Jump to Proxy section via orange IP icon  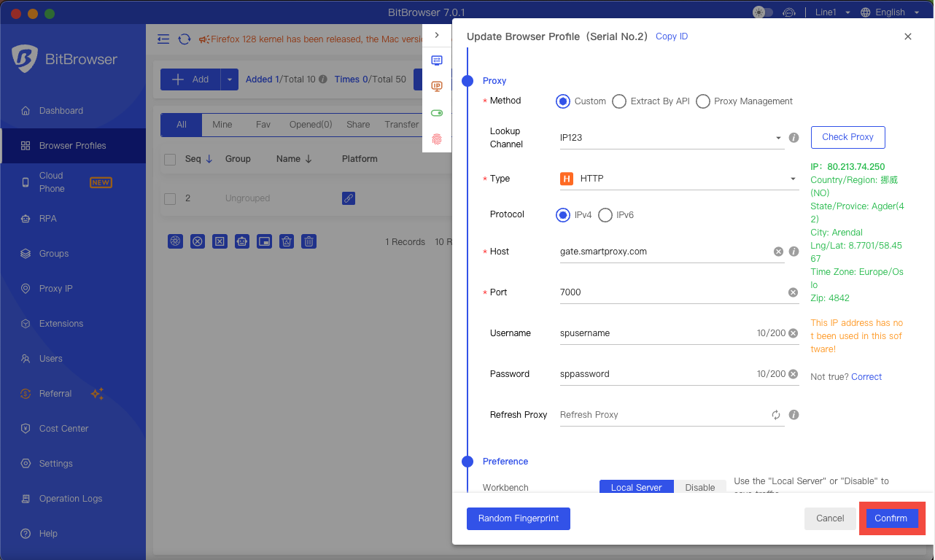point(437,86)
